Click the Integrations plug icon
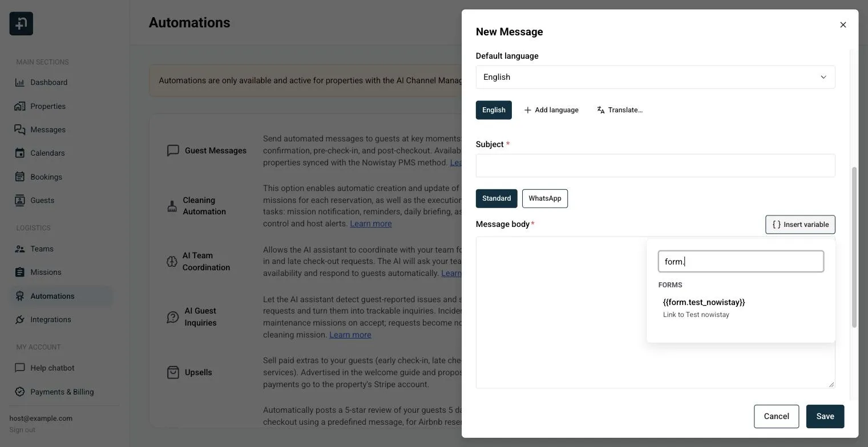 click(x=20, y=320)
